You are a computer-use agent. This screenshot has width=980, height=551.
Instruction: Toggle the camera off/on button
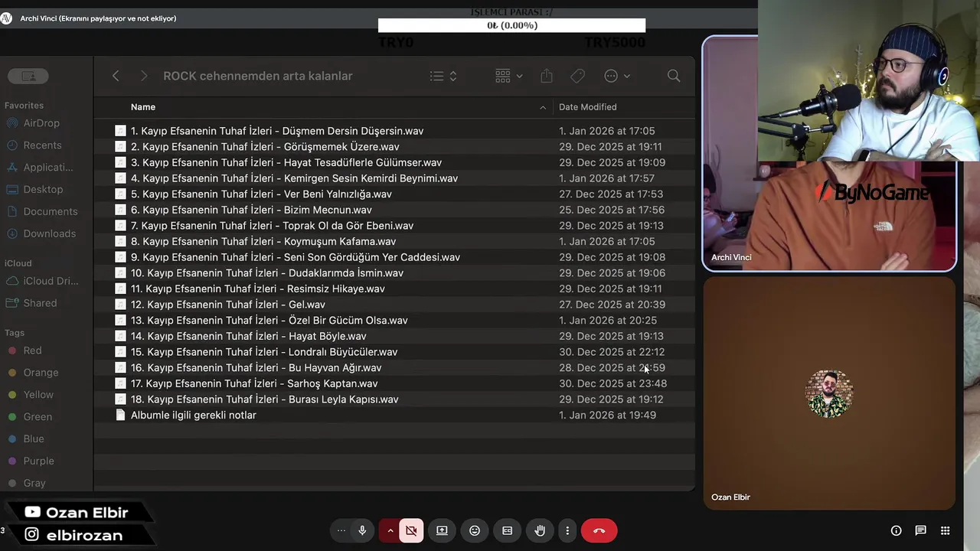411,530
